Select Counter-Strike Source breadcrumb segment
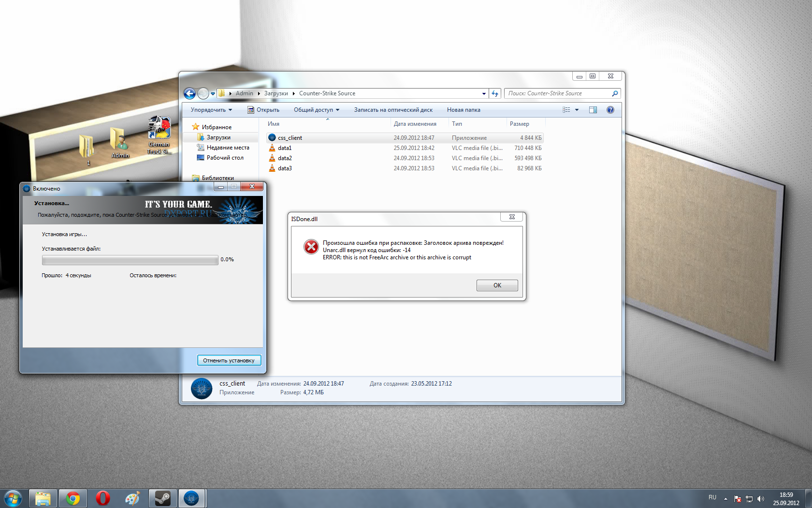812x508 pixels. coord(327,93)
